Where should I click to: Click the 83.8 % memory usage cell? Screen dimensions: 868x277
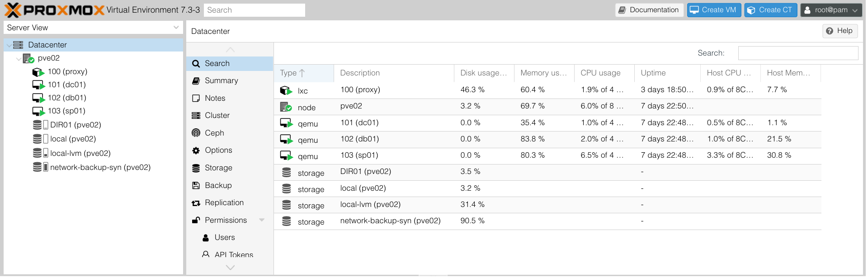pyautogui.click(x=533, y=139)
